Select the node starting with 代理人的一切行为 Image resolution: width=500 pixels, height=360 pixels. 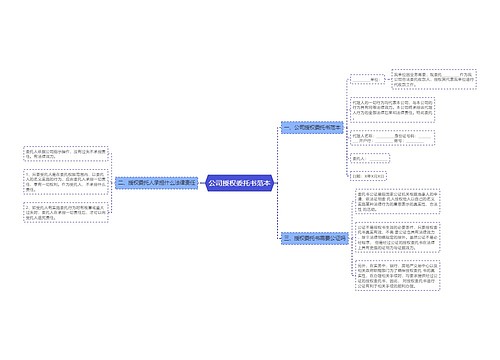pyautogui.click(x=392, y=110)
